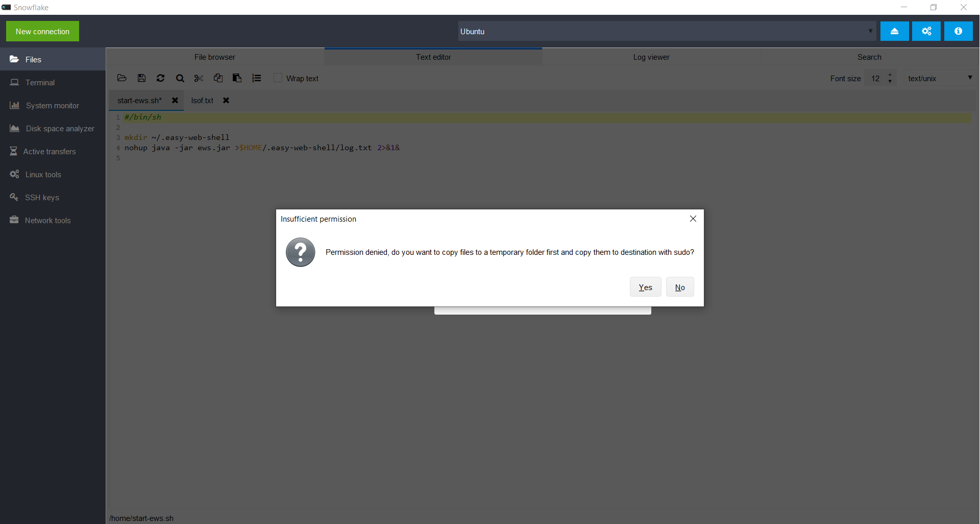Decline the permission dialog with No
980x524 pixels.
coord(680,287)
